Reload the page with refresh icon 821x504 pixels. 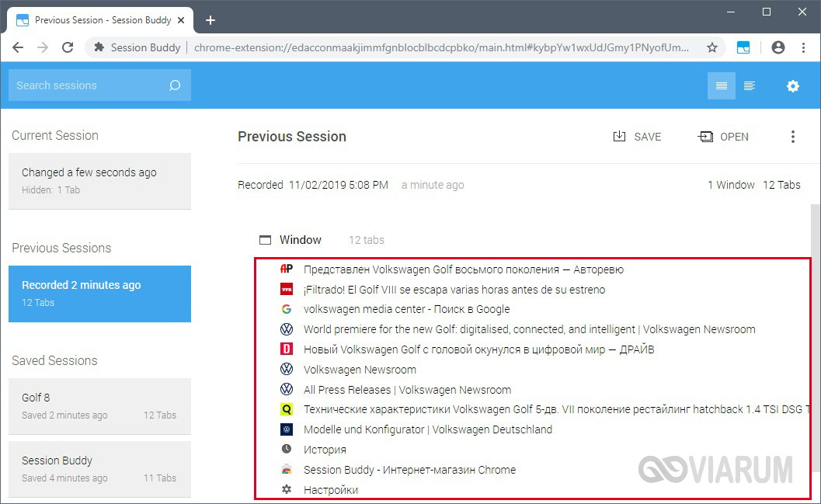[x=68, y=47]
